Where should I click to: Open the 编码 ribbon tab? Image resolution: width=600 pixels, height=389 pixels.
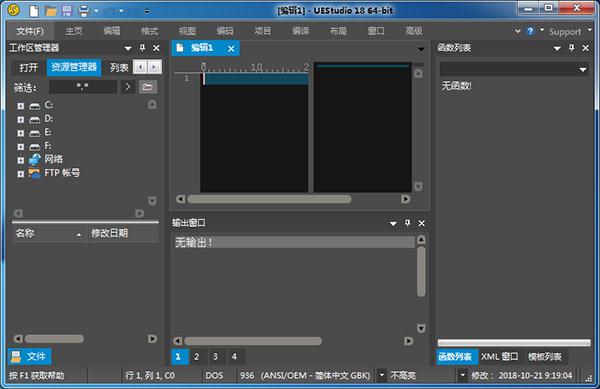(225, 31)
